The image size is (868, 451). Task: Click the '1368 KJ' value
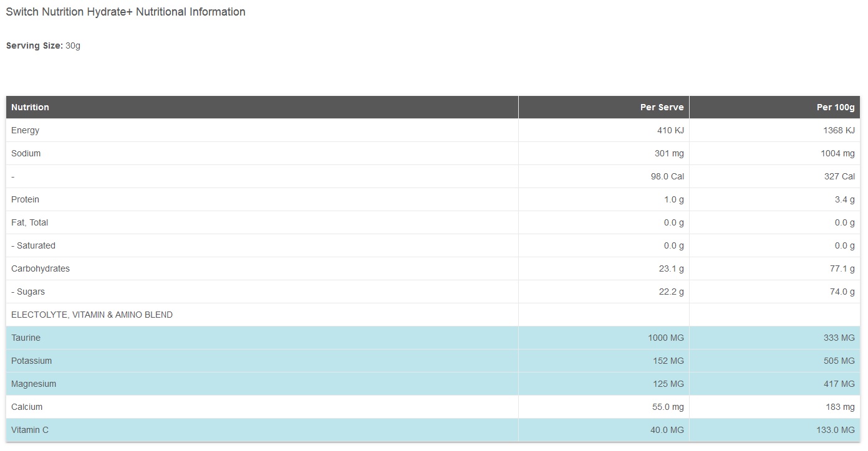[839, 130]
